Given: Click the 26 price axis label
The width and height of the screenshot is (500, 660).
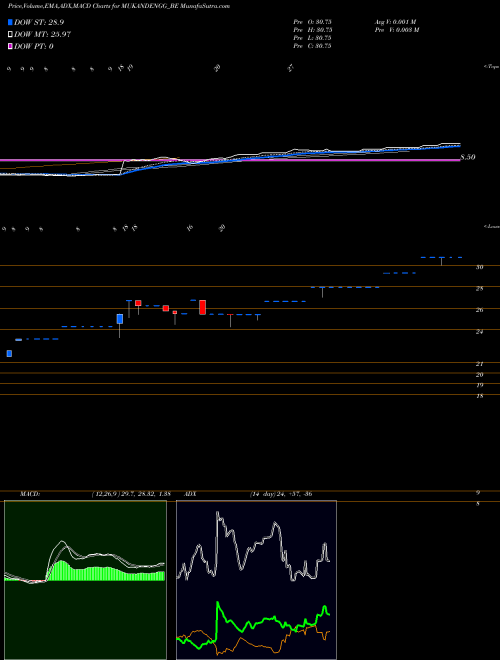Looking at the screenshot, I should pyautogui.click(x=480, y=310).
